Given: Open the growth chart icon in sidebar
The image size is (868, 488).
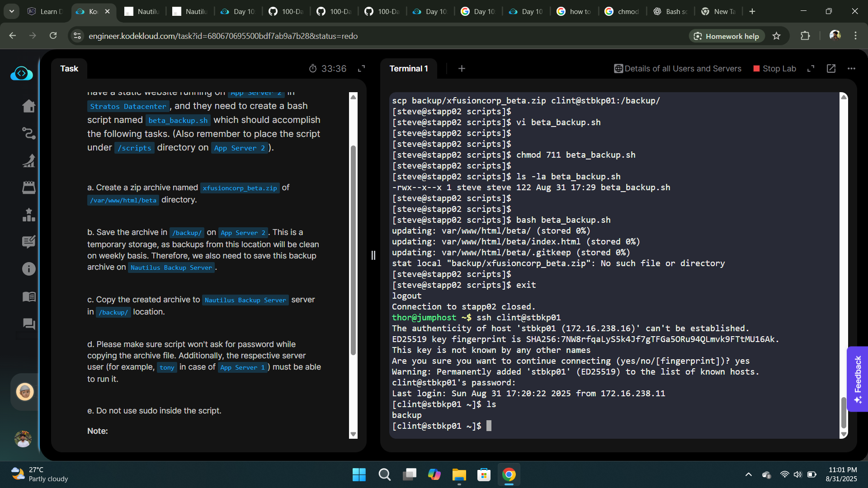Looking at the screenshot, I should (x=28, y=160).
